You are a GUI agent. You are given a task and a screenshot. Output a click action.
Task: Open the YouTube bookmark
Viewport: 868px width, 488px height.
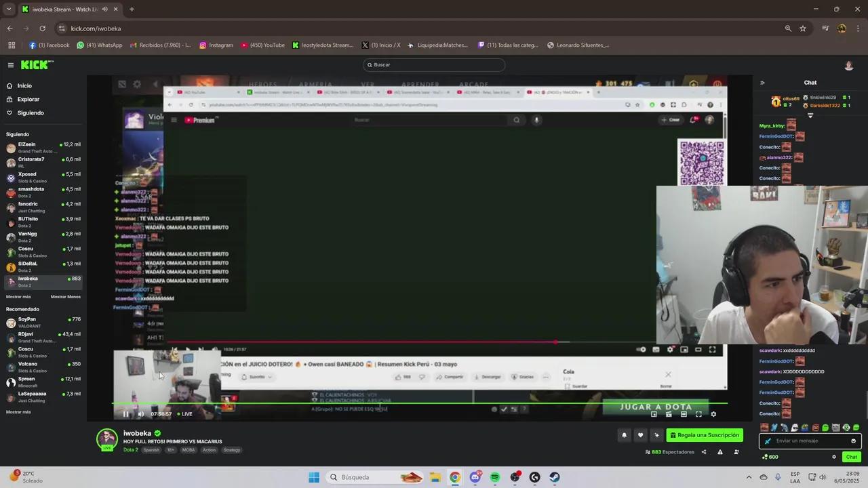click(262, 45)
